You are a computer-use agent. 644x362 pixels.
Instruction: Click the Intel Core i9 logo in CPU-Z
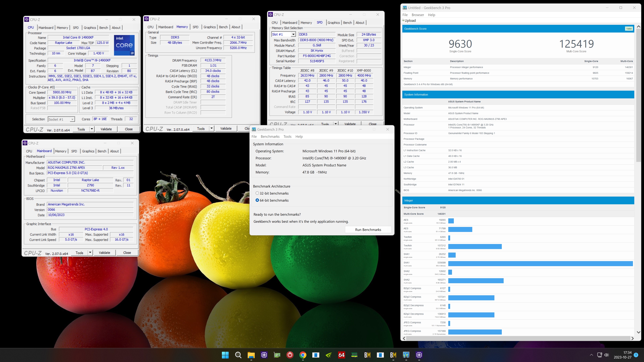pyautogui.click(x=124, y=45)
